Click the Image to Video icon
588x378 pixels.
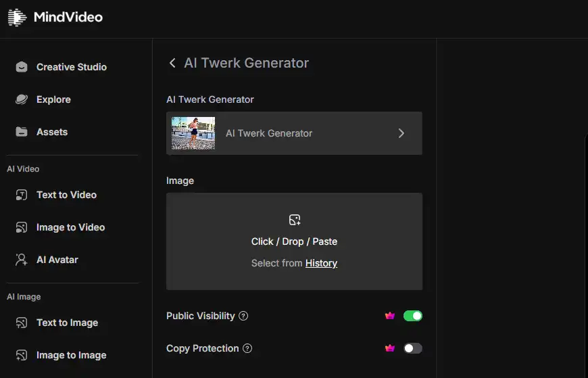[22, 227]
